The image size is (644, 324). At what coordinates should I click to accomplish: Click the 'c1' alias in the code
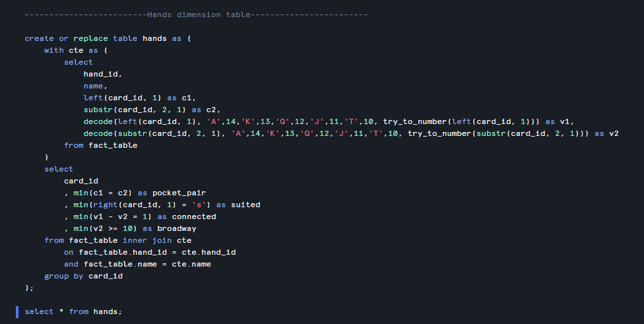[x=187, y=98]
